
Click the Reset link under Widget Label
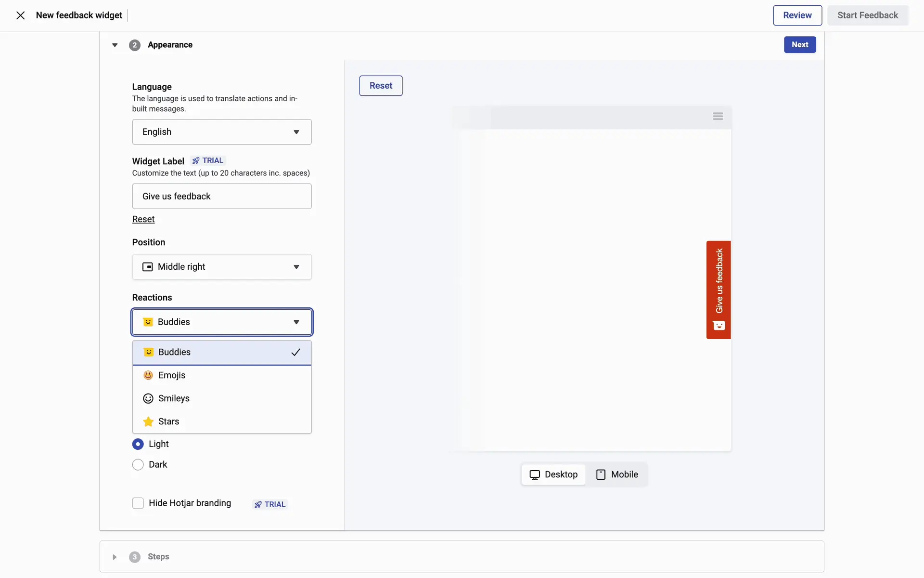(143, 219)
